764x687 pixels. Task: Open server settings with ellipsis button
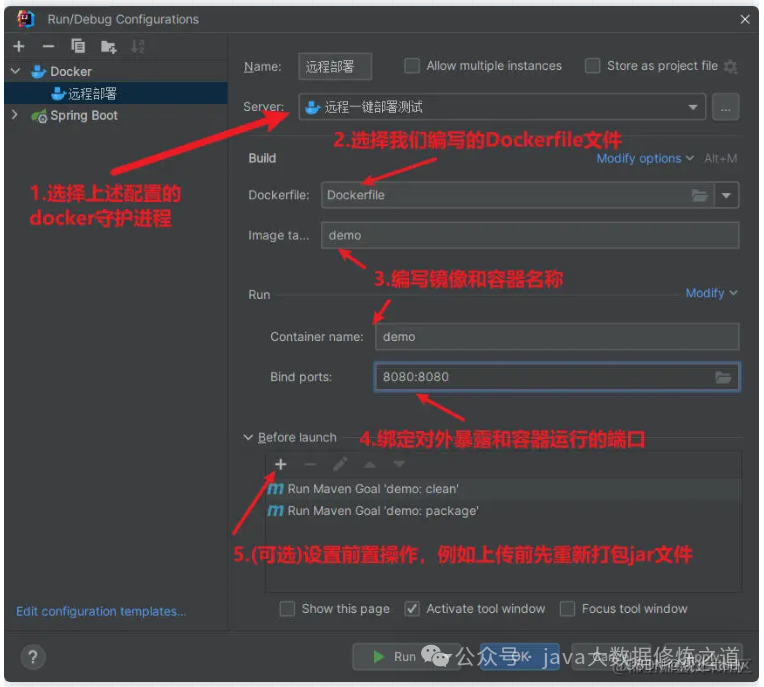(726, 107)
